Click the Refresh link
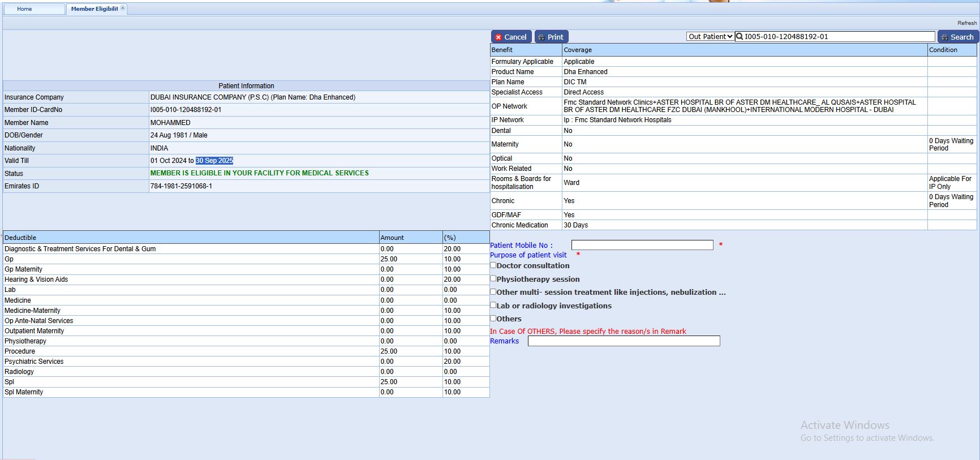This screenshot has height=460, width=980. (966, 23)
